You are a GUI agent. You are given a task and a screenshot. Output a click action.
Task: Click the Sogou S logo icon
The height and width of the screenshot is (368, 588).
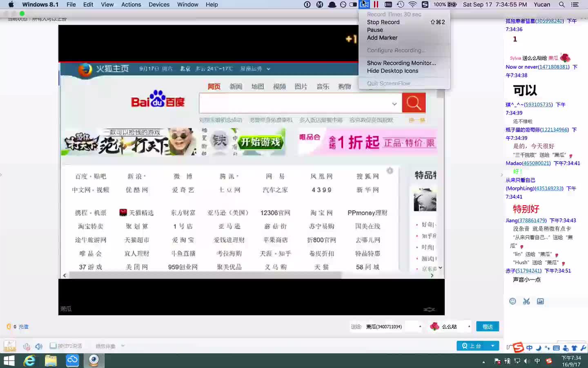coord(518,347)
